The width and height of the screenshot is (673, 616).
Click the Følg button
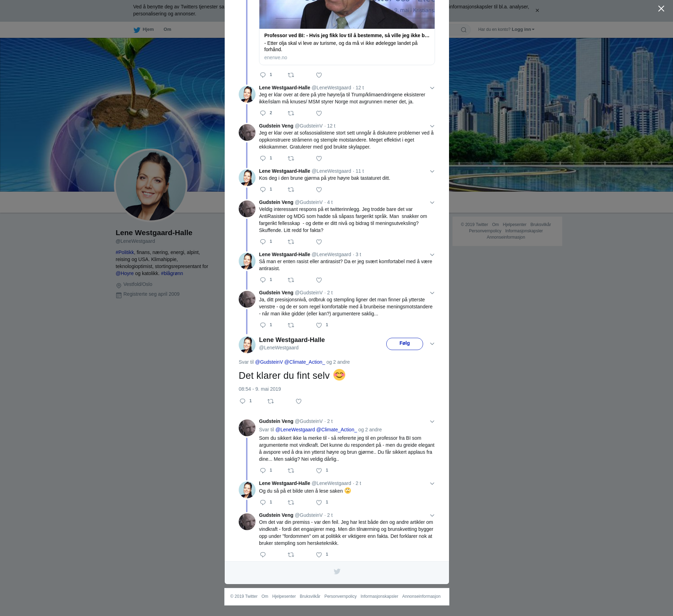pyautogui.click(x=405, y=344)
